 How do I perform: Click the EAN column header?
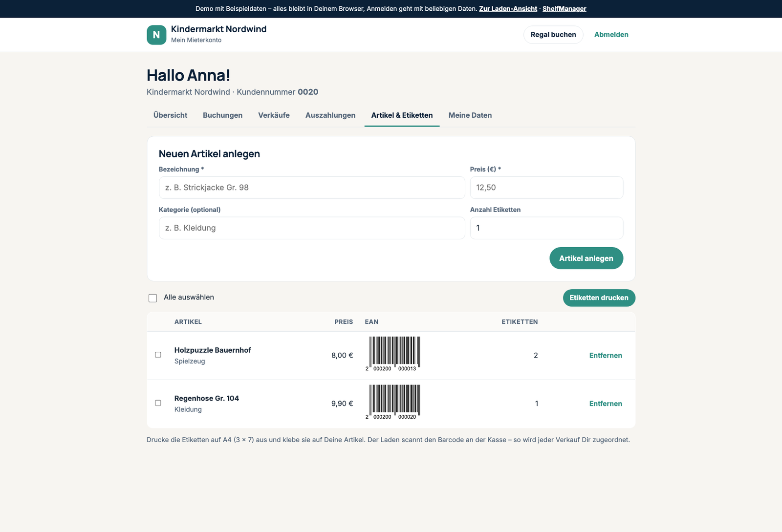[371, 322]
